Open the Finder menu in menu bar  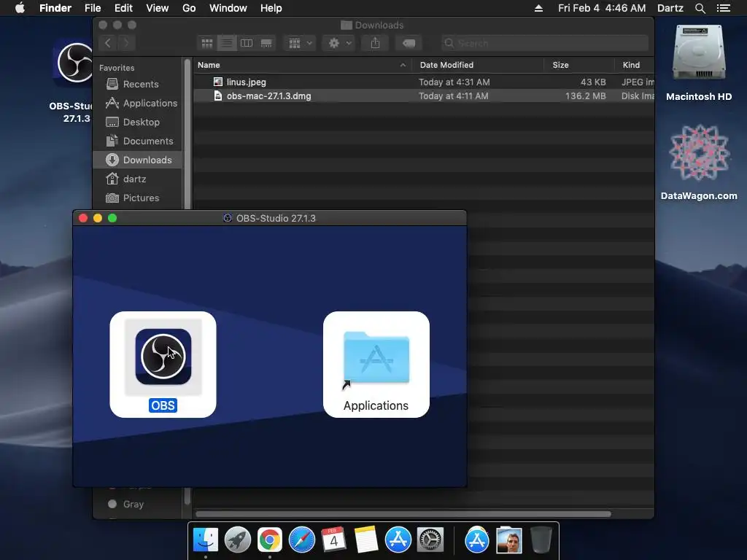(55, 8)
